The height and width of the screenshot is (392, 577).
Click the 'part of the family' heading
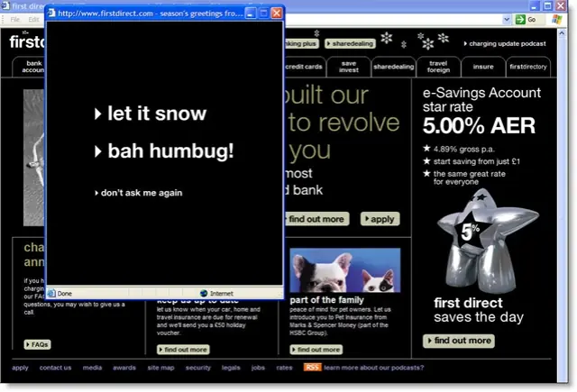[326, 300]
